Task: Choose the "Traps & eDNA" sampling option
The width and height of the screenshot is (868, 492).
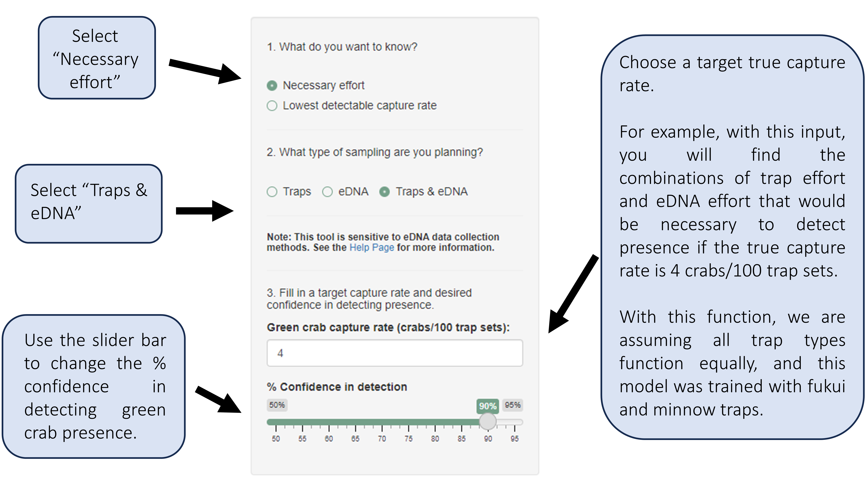Action: coord(384,192)
